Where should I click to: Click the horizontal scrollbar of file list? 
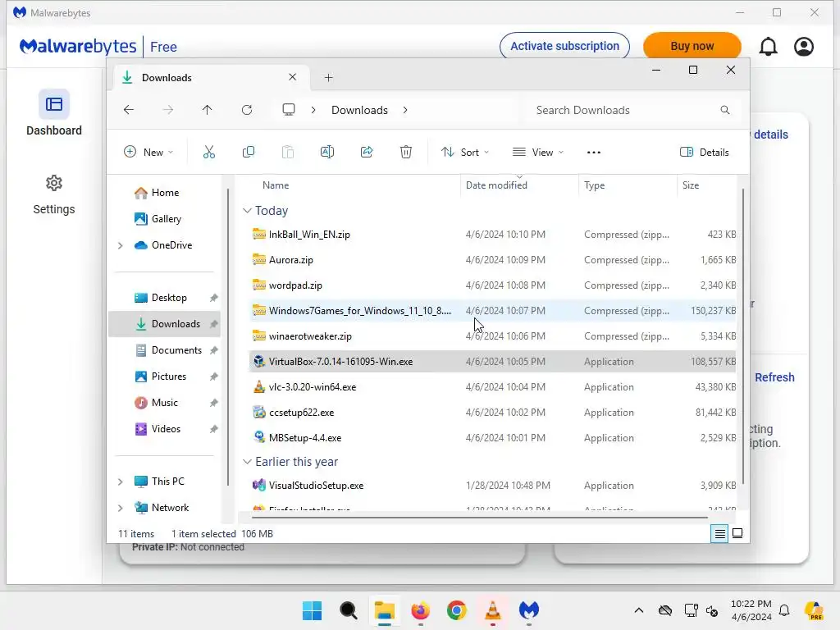pos(479,518)
